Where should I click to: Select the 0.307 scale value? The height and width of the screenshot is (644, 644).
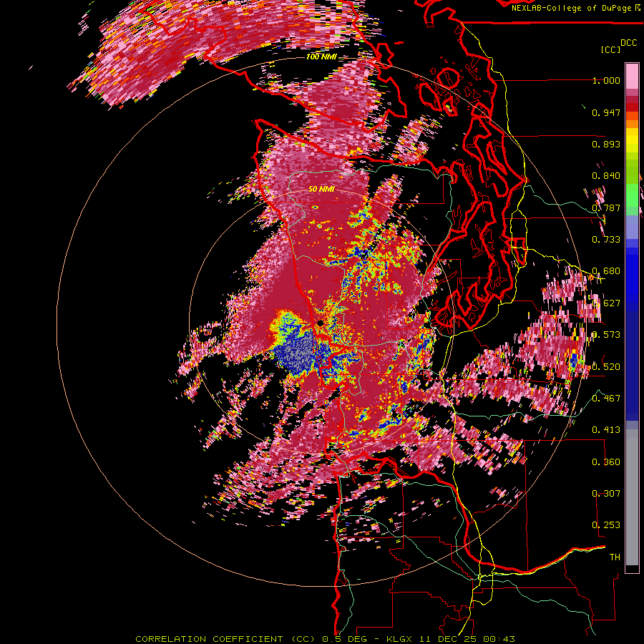pos(606,494)
